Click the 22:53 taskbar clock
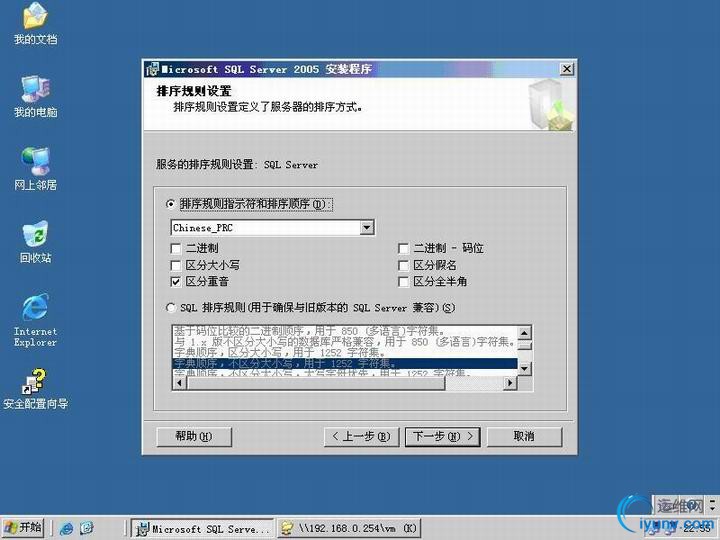This screenshot has height=540, width=720. [698, 529]
